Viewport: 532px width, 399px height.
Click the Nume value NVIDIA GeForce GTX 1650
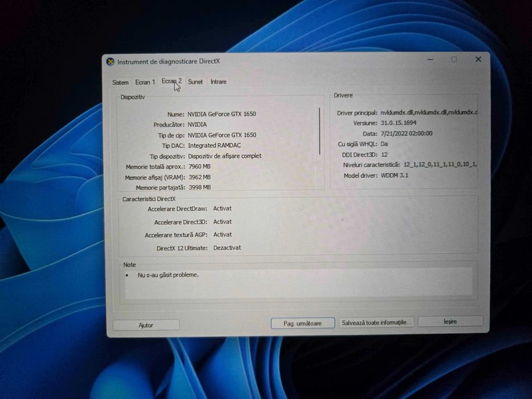[x=222, y=114]
